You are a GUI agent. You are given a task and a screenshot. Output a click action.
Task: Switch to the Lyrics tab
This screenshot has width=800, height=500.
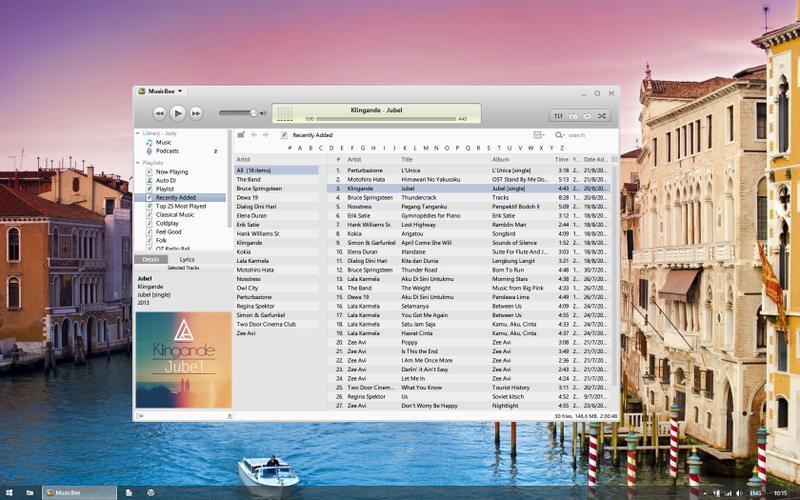(x=187, y=259)
